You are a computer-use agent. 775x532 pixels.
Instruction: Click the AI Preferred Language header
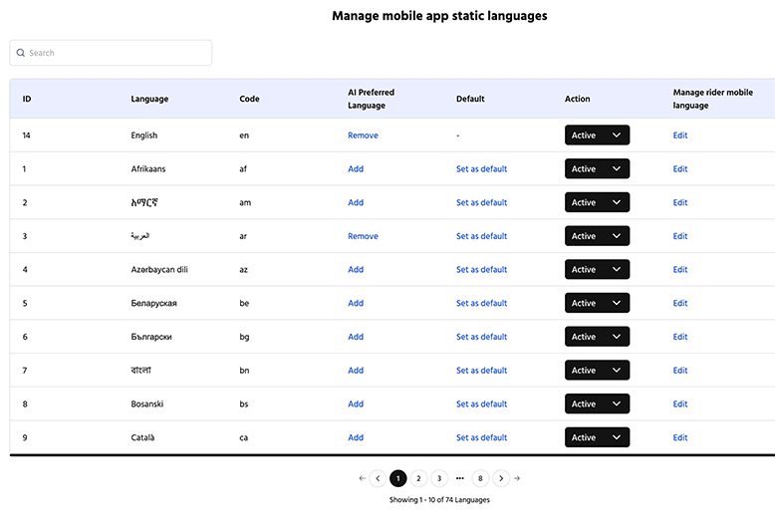coord(372,99)
